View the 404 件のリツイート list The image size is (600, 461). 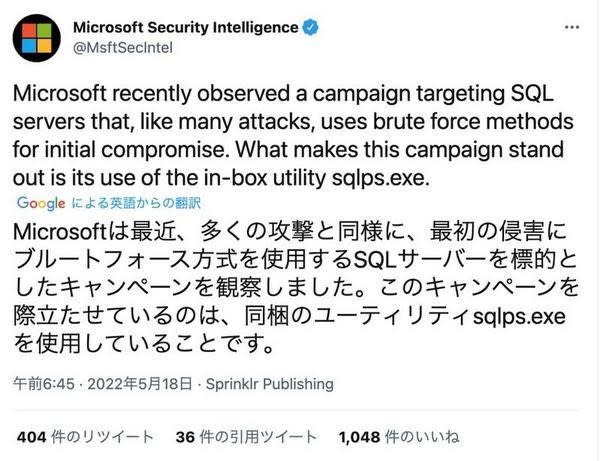(85, 437)
